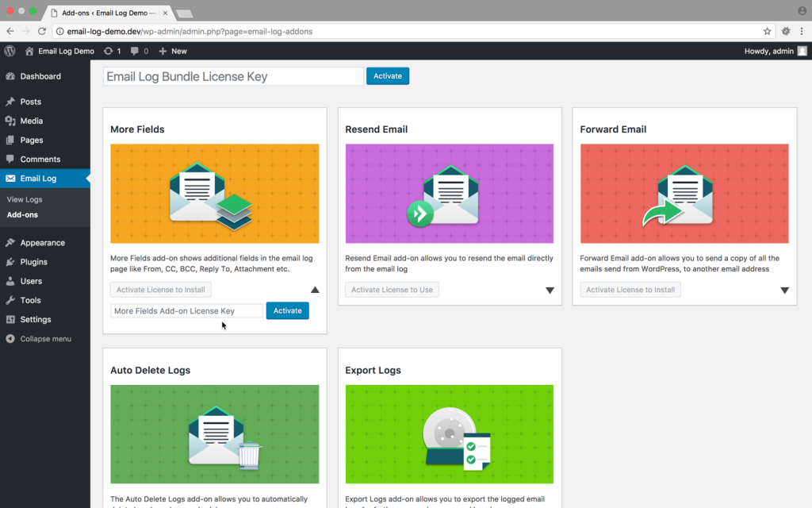The image size is (812, 508).
Task: Click the Media icon in sidebar
Action: (x=10, y=121)
